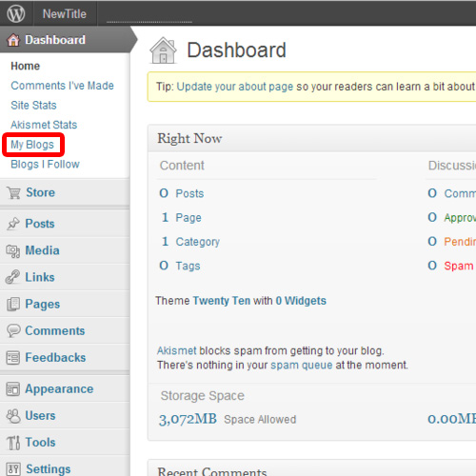Open the Twenty Ten theme link
The height and width of the screenshot is (476, 476).
(x=222, y=301)
